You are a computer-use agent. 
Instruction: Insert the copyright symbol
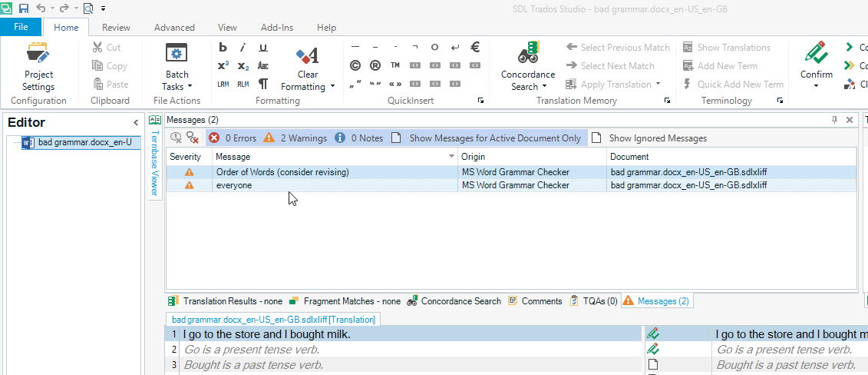[x=355, y=66]
